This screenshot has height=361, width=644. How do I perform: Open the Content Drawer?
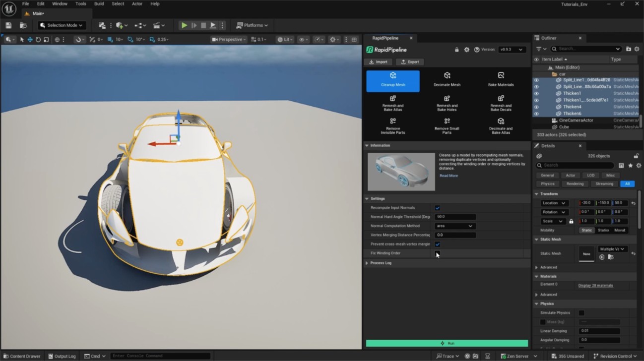click(22, 356)
